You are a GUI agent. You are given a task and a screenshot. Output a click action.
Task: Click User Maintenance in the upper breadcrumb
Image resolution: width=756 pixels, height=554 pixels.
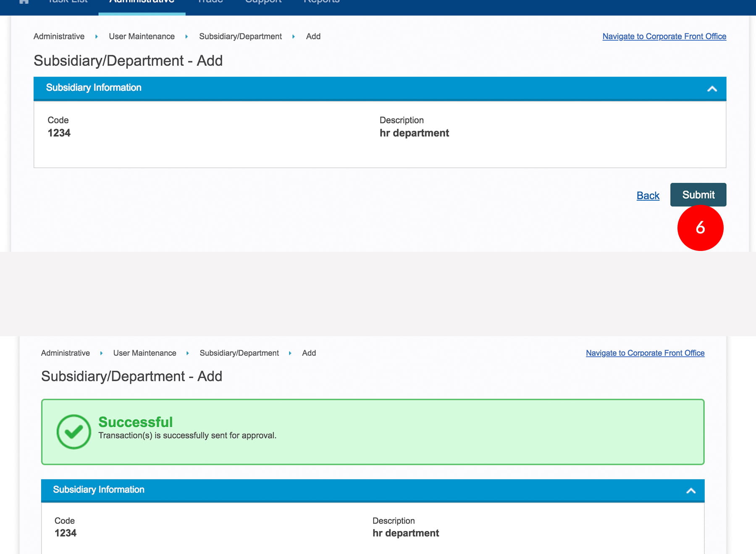click(x=142, y=37)
